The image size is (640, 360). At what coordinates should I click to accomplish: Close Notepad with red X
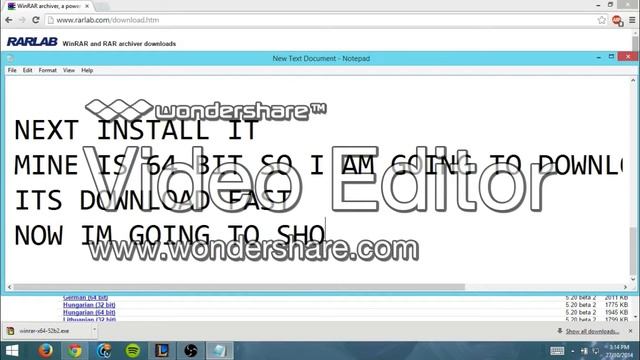click(628, 57)
